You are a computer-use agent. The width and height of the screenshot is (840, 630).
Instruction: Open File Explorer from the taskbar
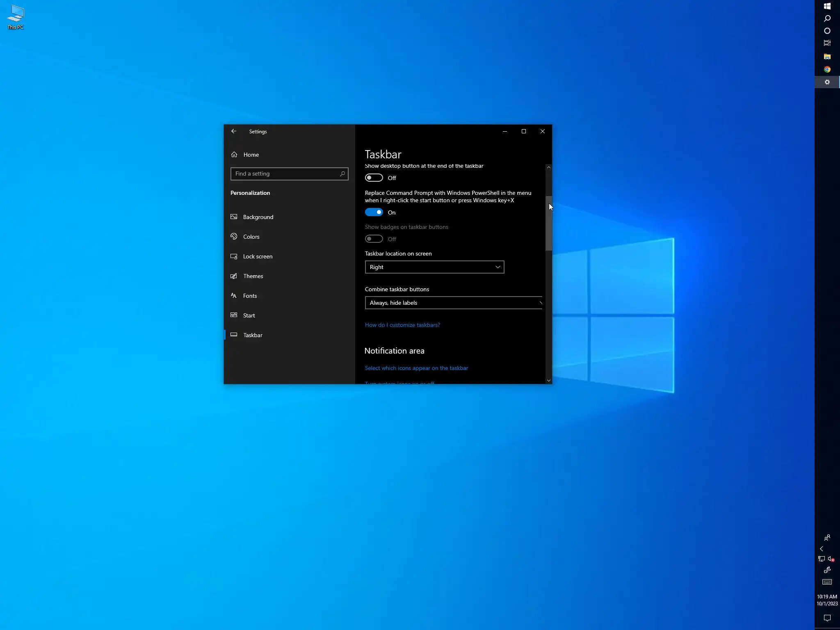click(x=827, y=57)
